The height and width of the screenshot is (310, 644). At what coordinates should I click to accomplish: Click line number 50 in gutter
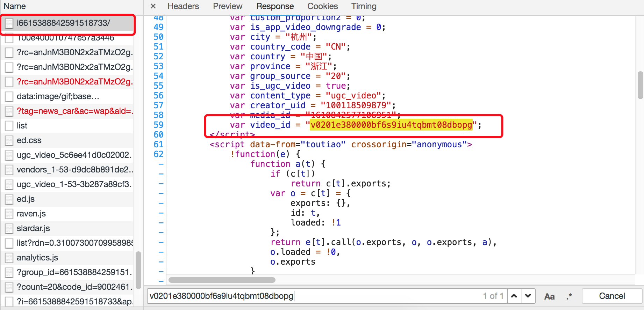(x=158, y=37)
